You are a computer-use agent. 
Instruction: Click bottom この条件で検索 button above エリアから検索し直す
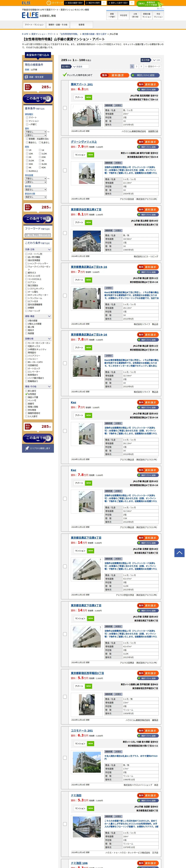click(x=38, y=438)
